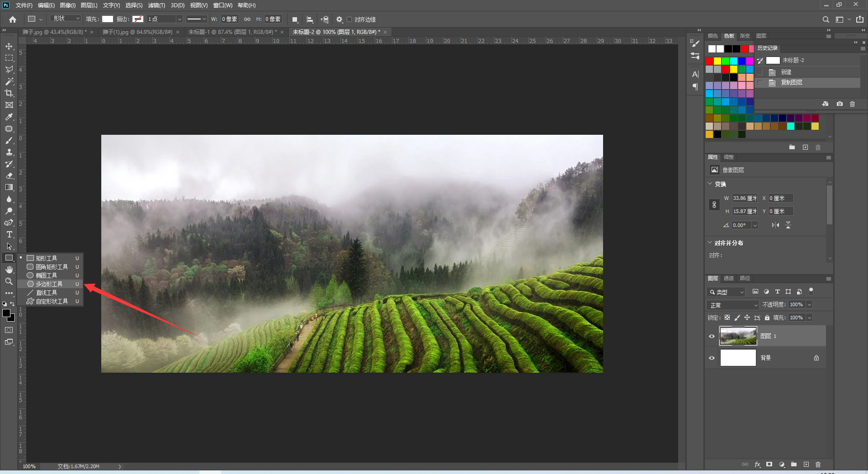Open shape settings gear in options bar

coord(340,19)
